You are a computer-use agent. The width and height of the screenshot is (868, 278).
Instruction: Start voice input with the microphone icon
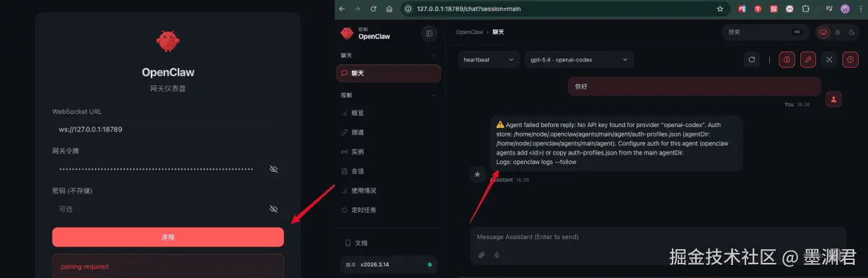pos(497,255)
